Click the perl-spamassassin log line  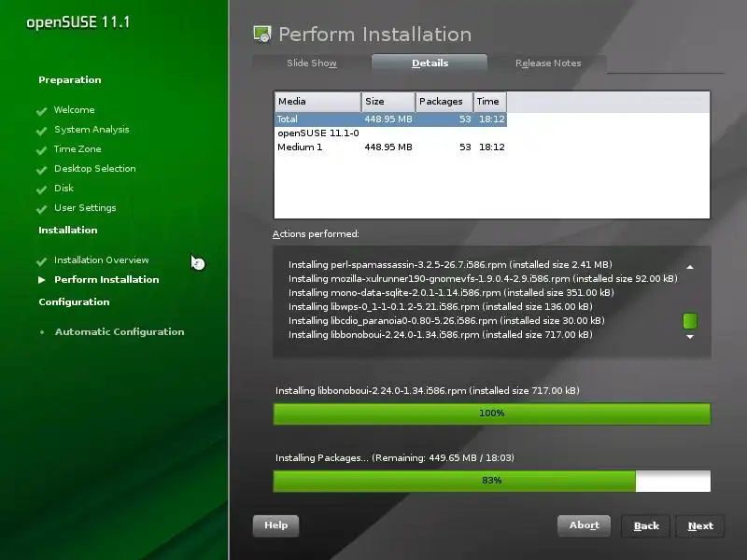coord(450,264)
